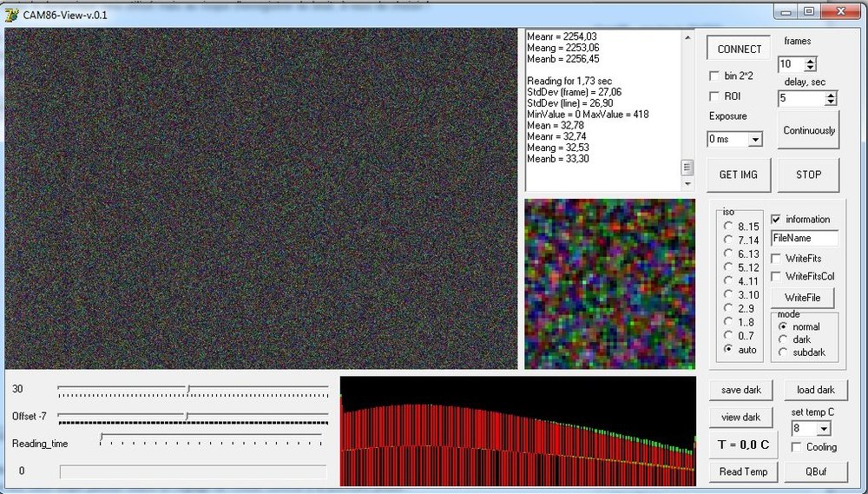The image size is (868, 494).
Task: Click the delay, sec number field
Action: [x=801, y=99]
